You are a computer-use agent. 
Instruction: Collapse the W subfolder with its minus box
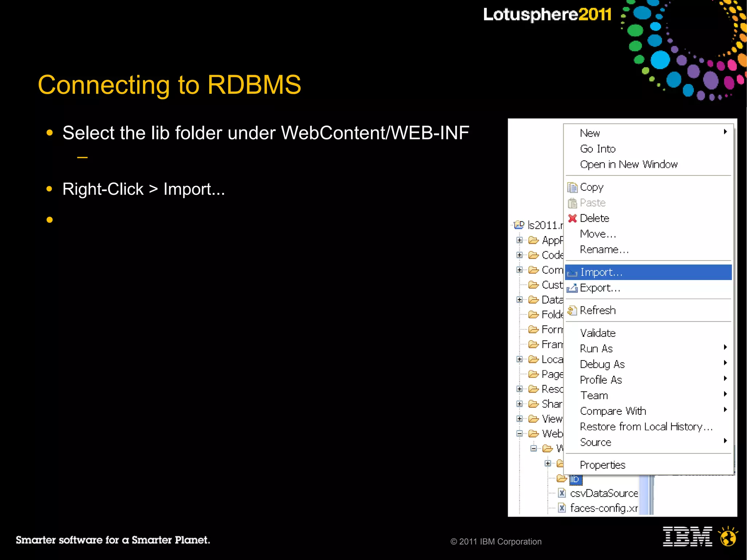(x=534, y=448)
